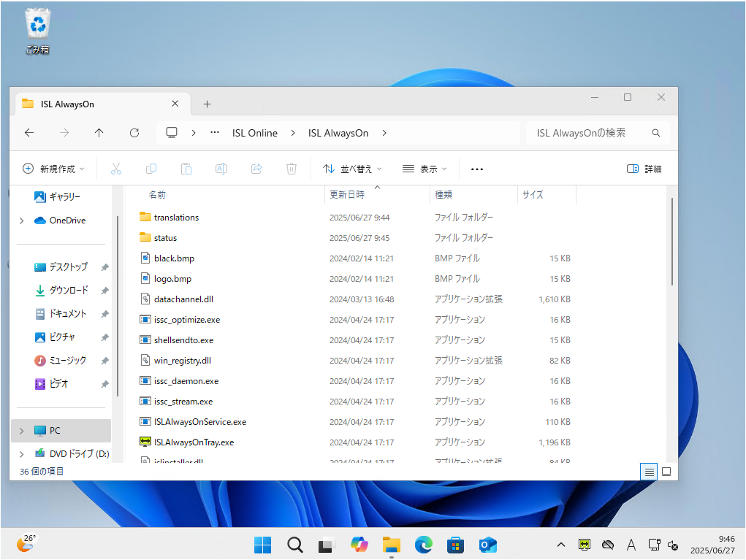This screenshot has height=560, width=746.
Task: Open the See more ellipsis in toolbar
Action: click(476, 169)
